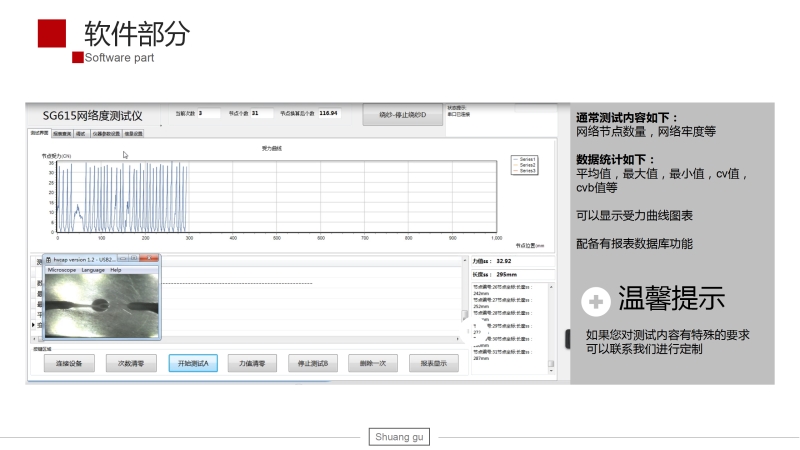Switch to the 测试界面 tab
Viewport: 800px width, 450px height.
pyautogui.click(x=39, y=133)
